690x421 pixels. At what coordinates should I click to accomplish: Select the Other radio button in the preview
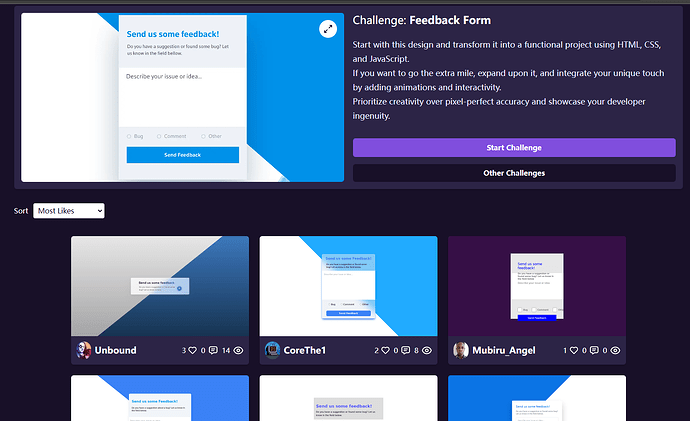[x=203, y=136]
